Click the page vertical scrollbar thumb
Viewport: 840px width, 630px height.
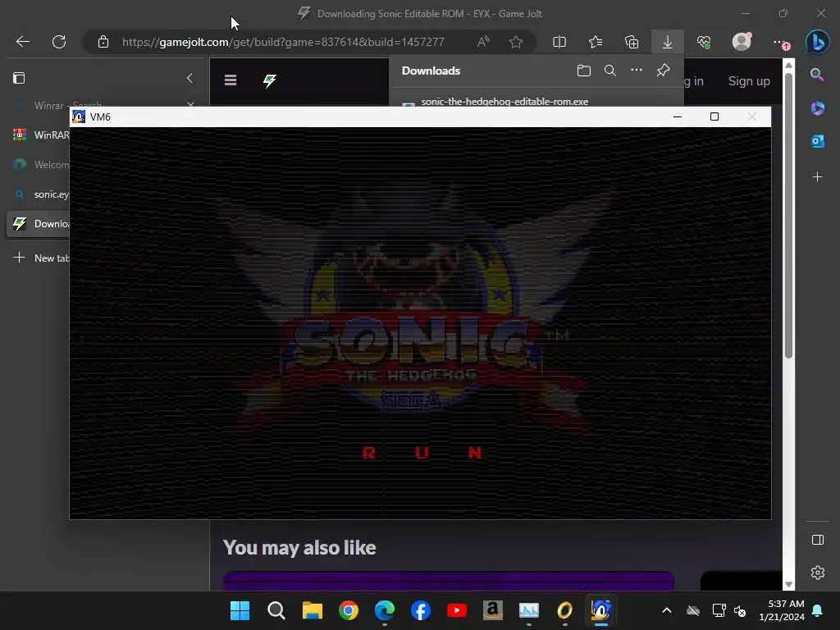coord(788,214)
